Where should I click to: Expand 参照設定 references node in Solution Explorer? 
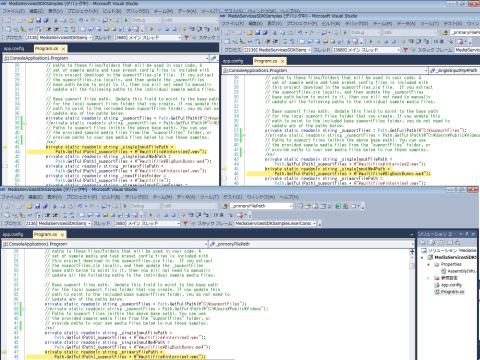429,278
